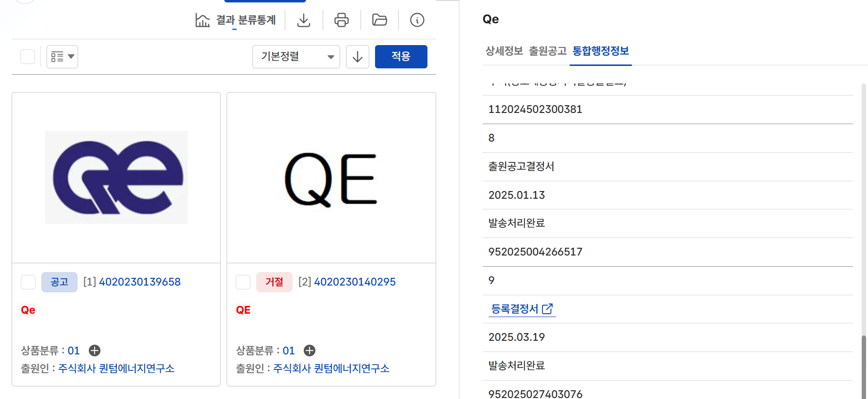The height and width of the screenshot is (399, 868).
Task: Expand 상품분류 plus icon on Qe card
Action: (x=95, y=351)
